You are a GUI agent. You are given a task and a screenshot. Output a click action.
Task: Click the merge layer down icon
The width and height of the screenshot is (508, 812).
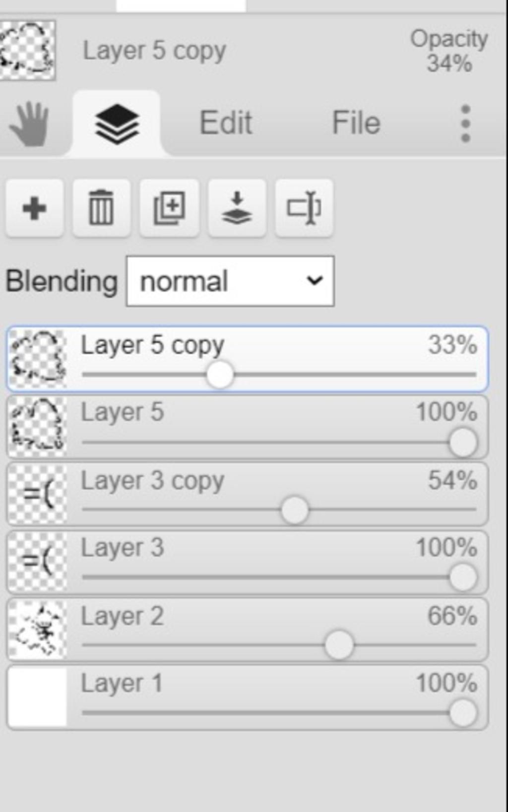coord(237,208)
